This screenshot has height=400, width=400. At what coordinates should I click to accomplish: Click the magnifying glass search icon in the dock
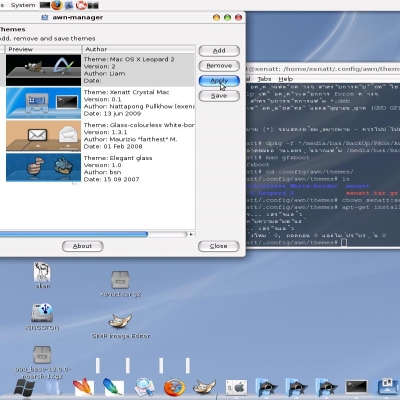(144, 388)
